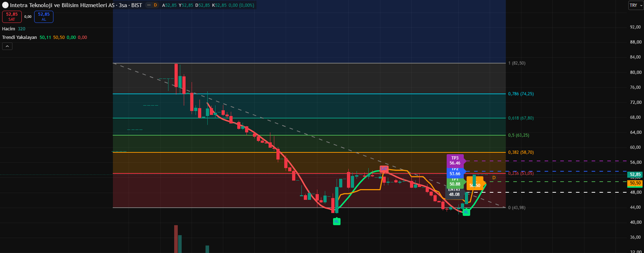Click the blue AL buy button
The image size is (644, 253).
coord(44,16)
